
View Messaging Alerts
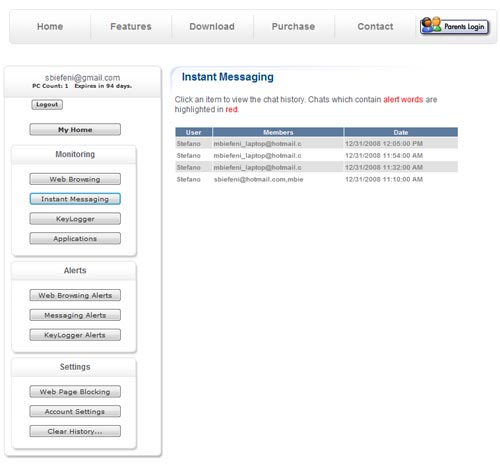(x=75, y=315)
